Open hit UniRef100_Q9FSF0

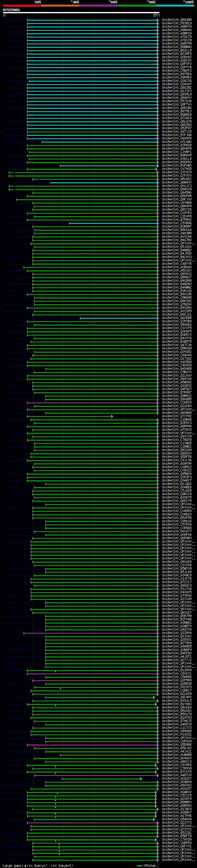(x=177, y=64)
